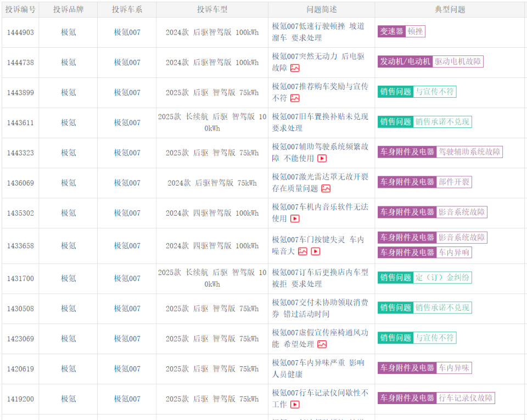Click brand 极氪 in row 1423069
This screenshot has width=527, height=420.
[x=69, y=339]
